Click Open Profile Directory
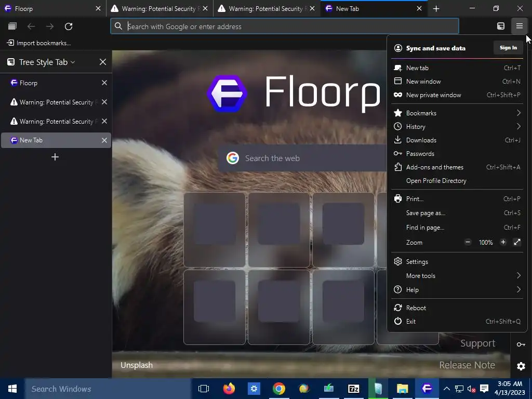 click(x=457, y=181)
